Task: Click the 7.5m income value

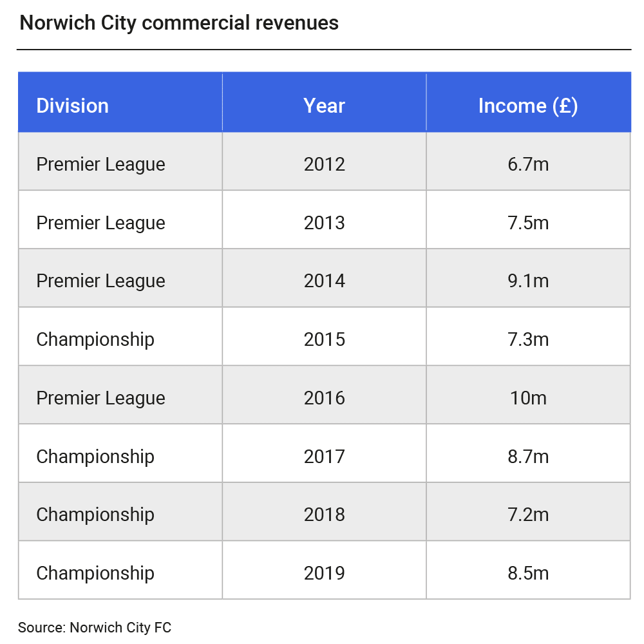Action: tap(528, 223)
